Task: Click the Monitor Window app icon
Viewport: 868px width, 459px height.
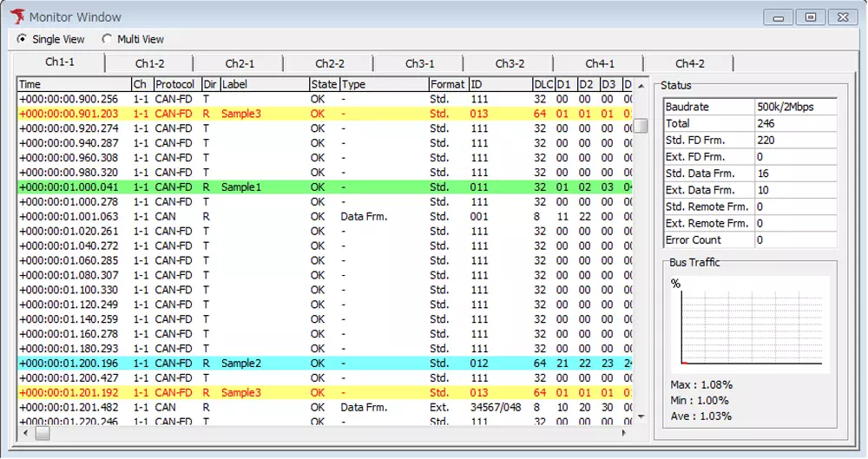Action: [16, 16]
